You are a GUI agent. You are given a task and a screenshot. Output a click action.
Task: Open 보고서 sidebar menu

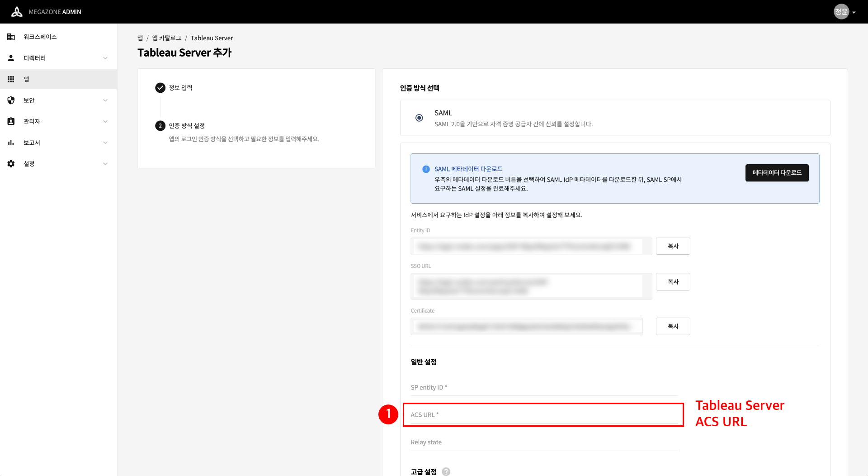click(58, 143)
